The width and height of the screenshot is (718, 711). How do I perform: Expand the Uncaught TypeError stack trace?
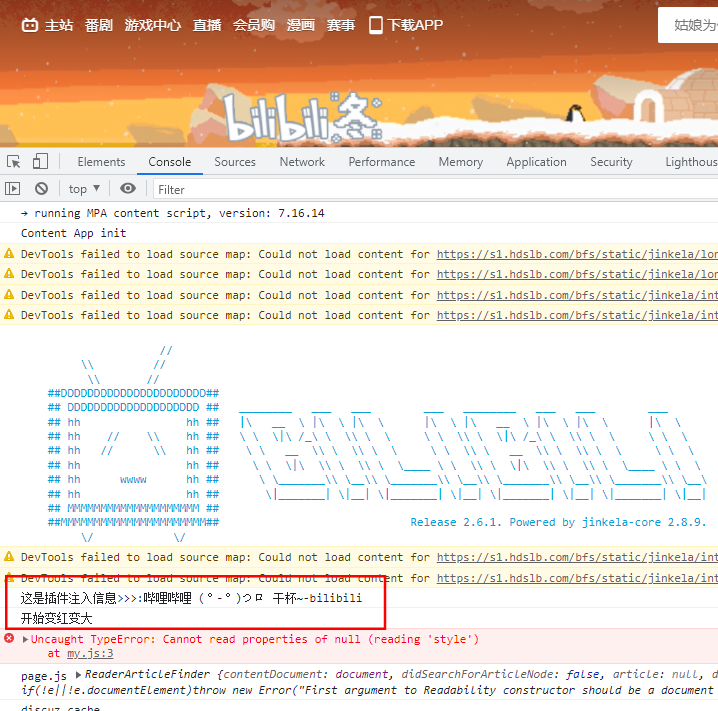click(x=25, y=639)
